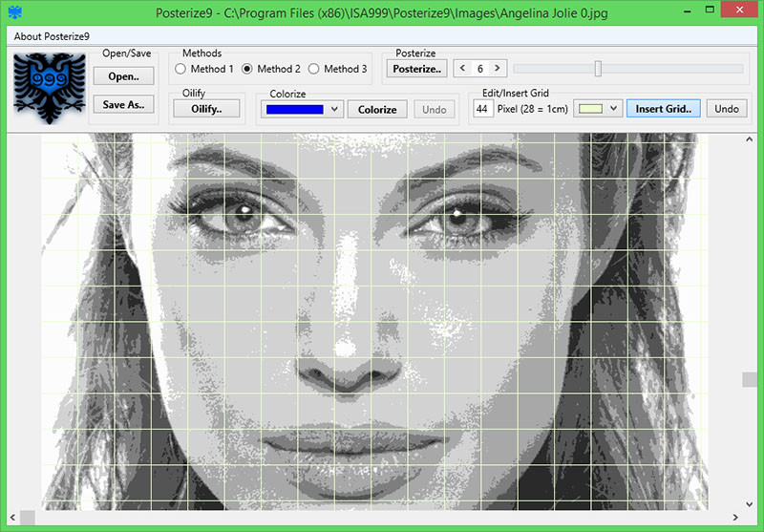Select the Method 1 radio button

180,69
